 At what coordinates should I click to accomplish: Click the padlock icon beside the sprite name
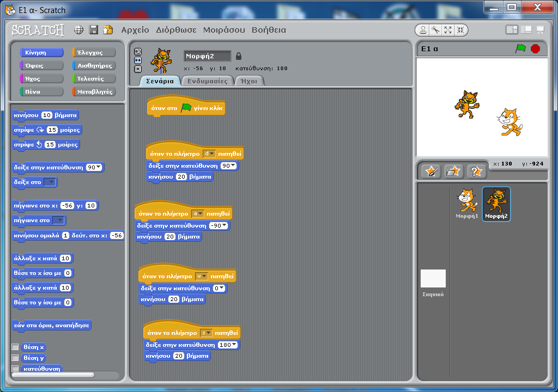[x=239, y=56]
